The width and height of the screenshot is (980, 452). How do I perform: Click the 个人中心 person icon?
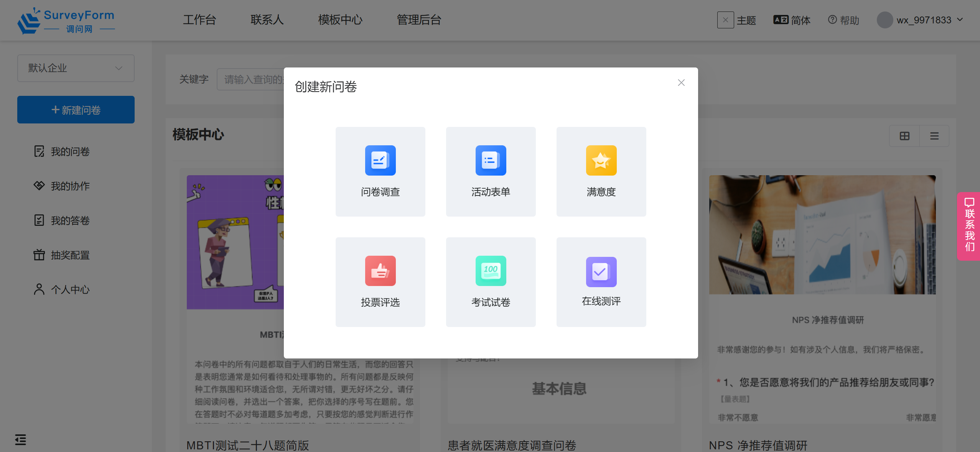point(39,289)
